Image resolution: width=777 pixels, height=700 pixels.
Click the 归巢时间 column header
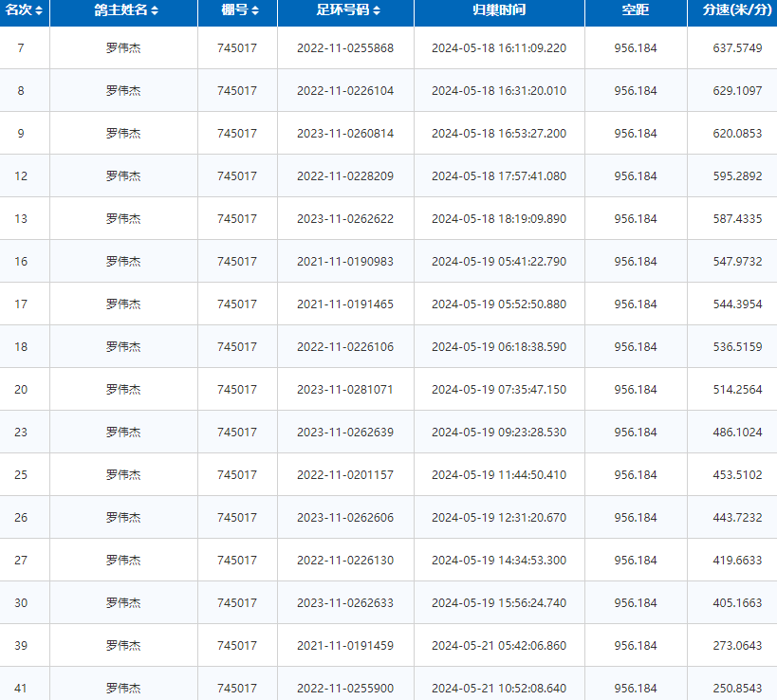click(x=498, y=10)
